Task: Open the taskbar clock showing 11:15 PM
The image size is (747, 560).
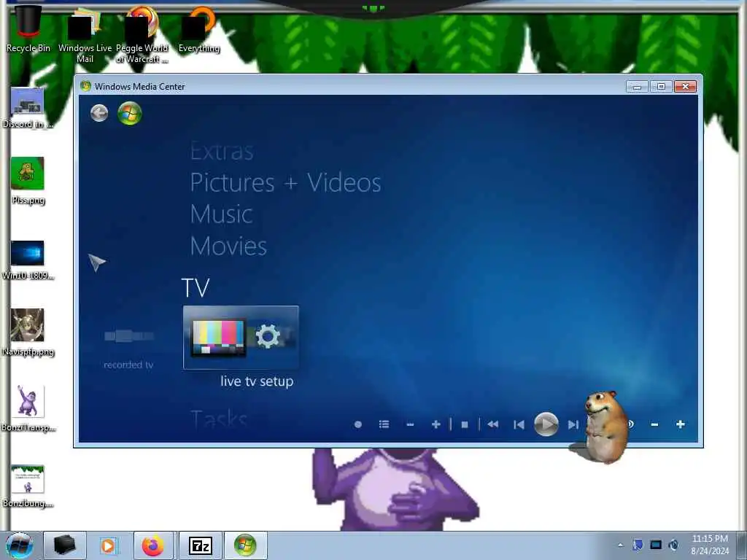Action: [x=710, y=545]
